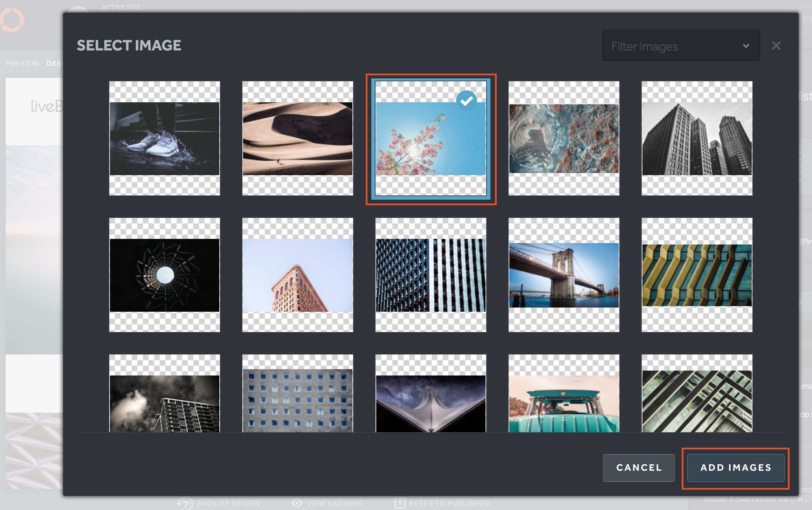Choose the teal vintage car thumbnail

coord(564,403)
